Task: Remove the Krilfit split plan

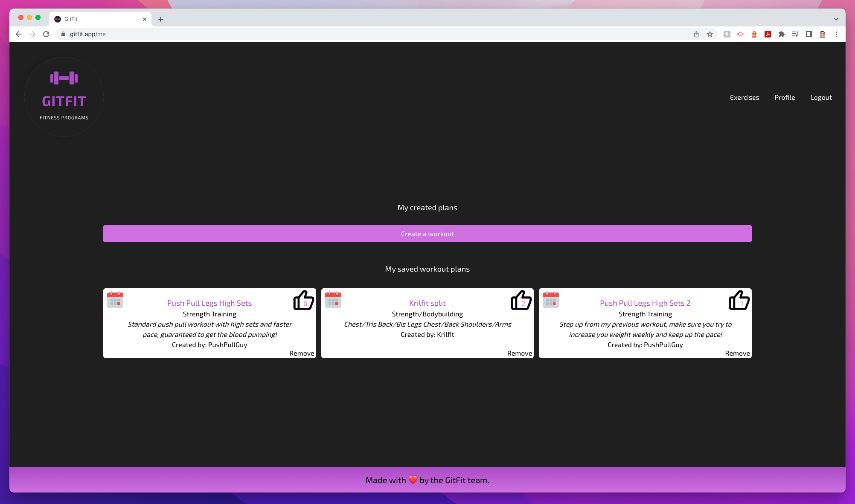Action: [x=520, y=353]
